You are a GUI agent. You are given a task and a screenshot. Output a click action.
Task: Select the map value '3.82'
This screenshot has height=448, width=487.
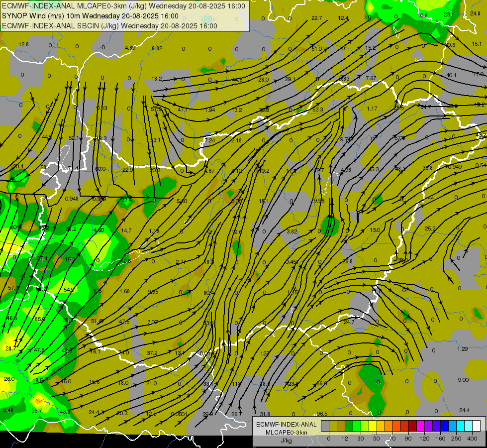292,231
